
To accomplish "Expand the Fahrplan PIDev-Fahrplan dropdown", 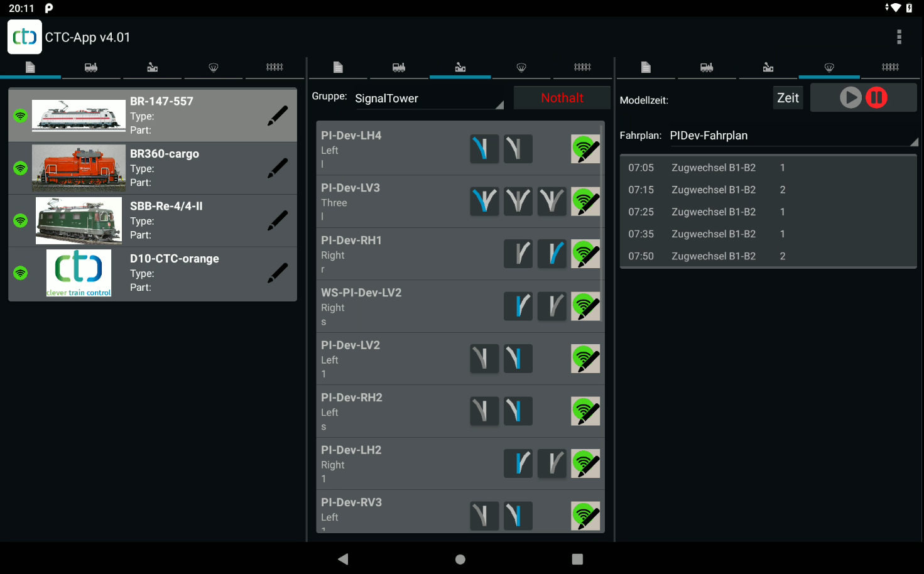I will click(x=793, y=136).
